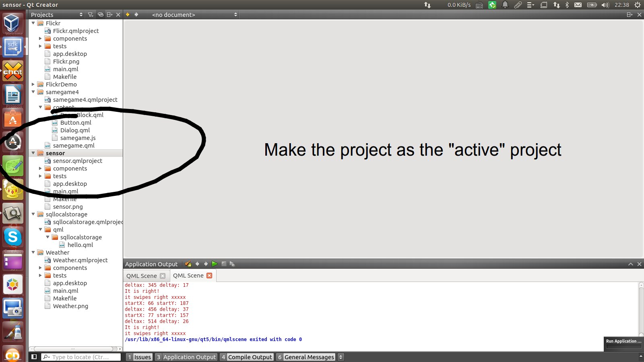
Task: Clear the Application Output with broom icon
Action: [x=188, y=264]
